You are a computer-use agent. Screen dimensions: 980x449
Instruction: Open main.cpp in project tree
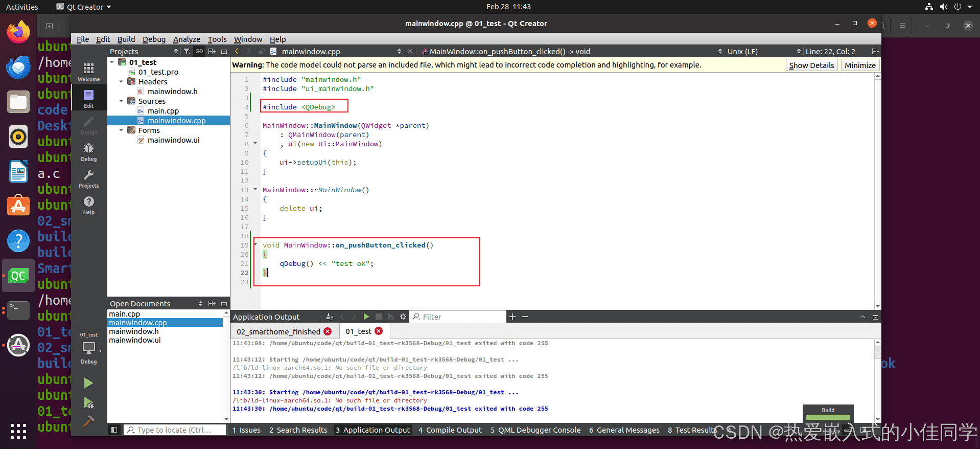(163, 111)
